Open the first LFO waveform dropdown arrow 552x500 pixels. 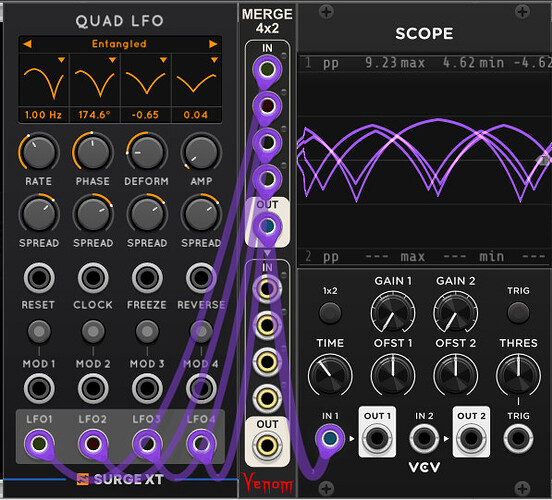click(62, 60)
